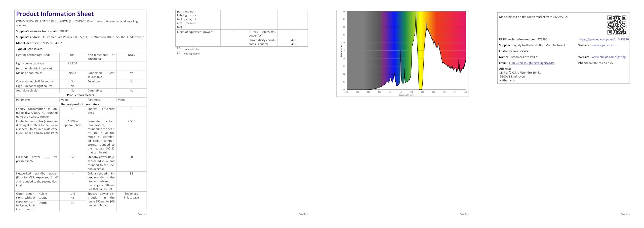The height and width of the screenshot is (228, 644).
Task: Click the 'Relative power' axis label
Action: click(x=341, y=50)
